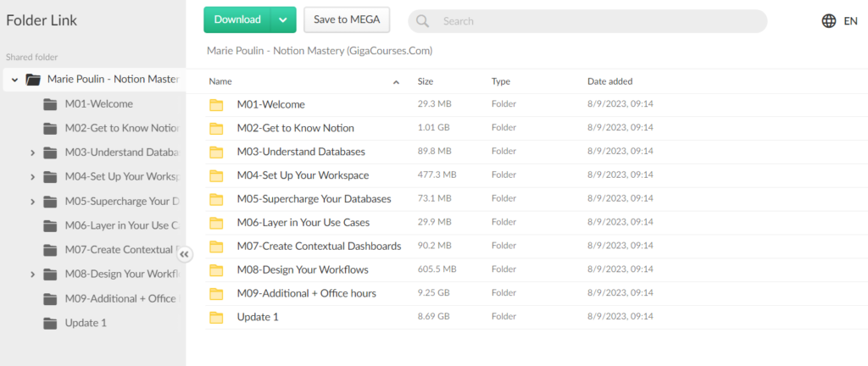Collapse the Marie Poulin root folder
The image size is (868, 366).
click(x=14, y=80)
